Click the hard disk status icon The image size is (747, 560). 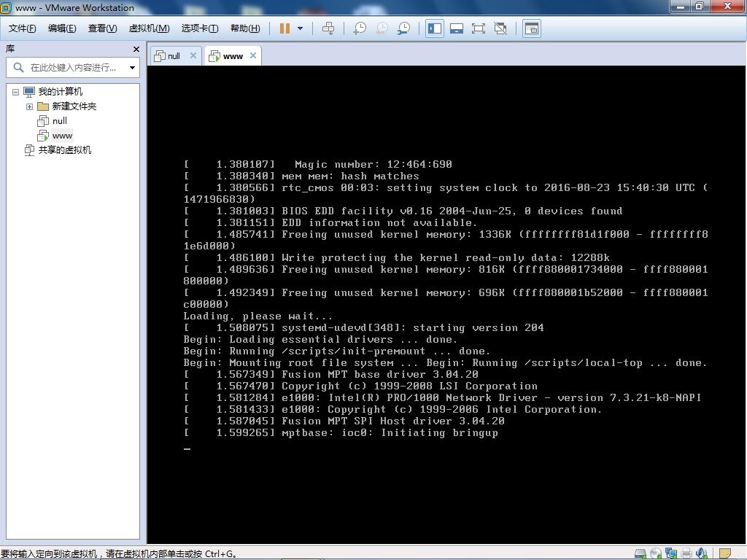point(640,553)
